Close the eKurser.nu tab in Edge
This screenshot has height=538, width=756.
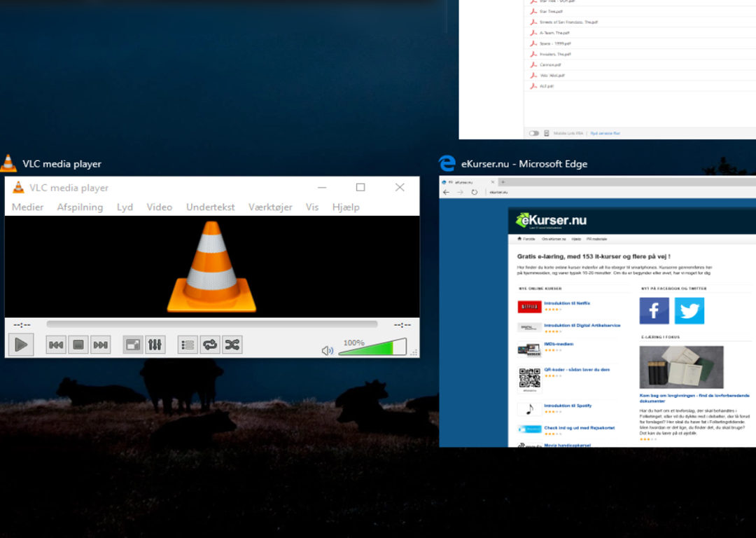[493, 182]
